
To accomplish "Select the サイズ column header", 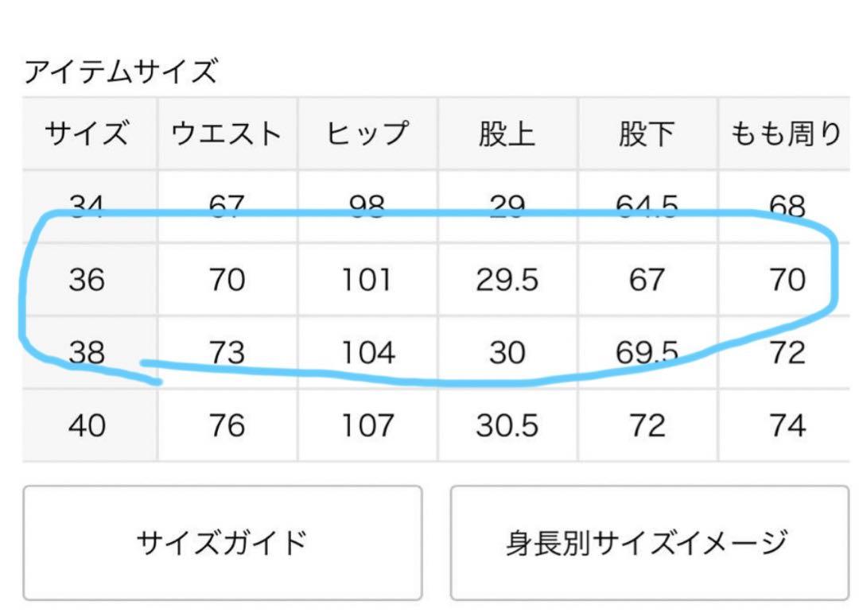I will (x=89, y=134).
